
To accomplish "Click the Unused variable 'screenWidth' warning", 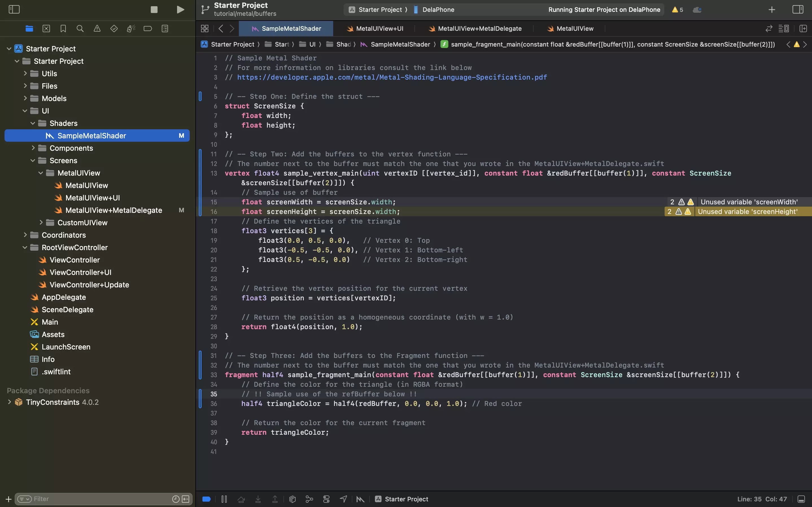I will coord(749,202).
